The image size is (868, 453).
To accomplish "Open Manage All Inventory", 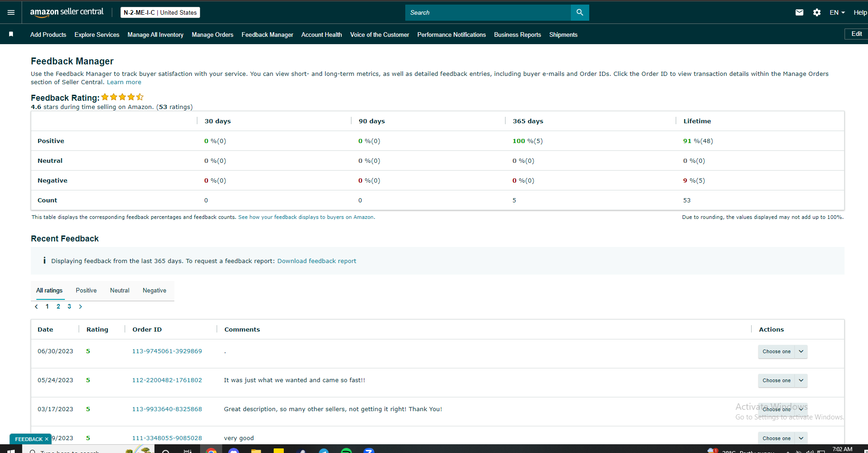I will tap(155, 34).
